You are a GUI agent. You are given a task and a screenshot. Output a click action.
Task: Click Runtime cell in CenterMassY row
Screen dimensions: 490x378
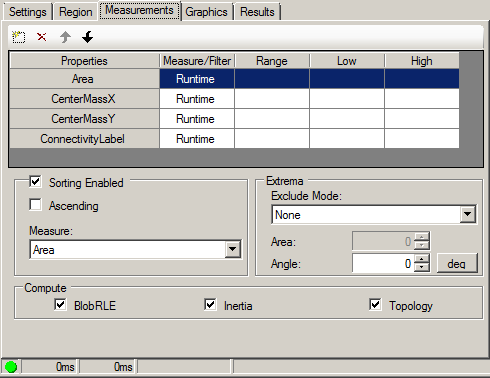[197, 119]
